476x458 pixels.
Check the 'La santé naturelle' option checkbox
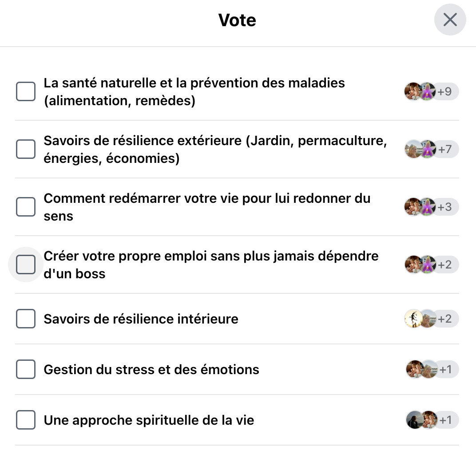click(26, 91)
